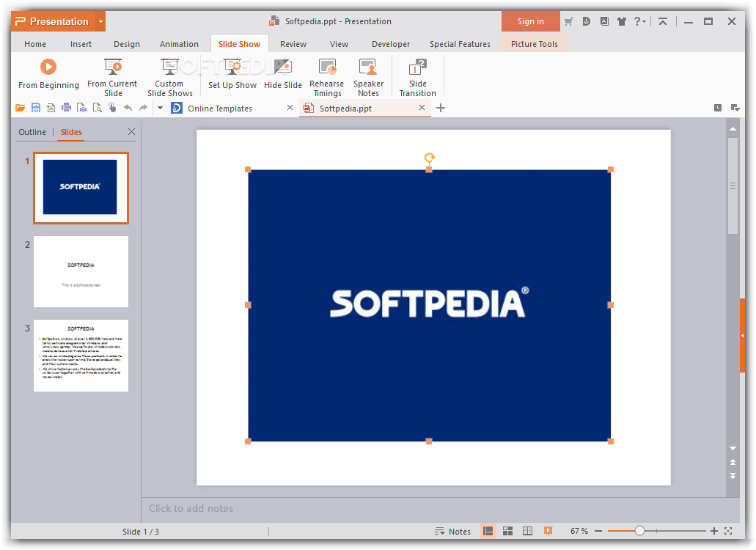Viewport: 756px width, 550px height.
Task: Close the Outline/Slides pane
Action: click(131, 131)
